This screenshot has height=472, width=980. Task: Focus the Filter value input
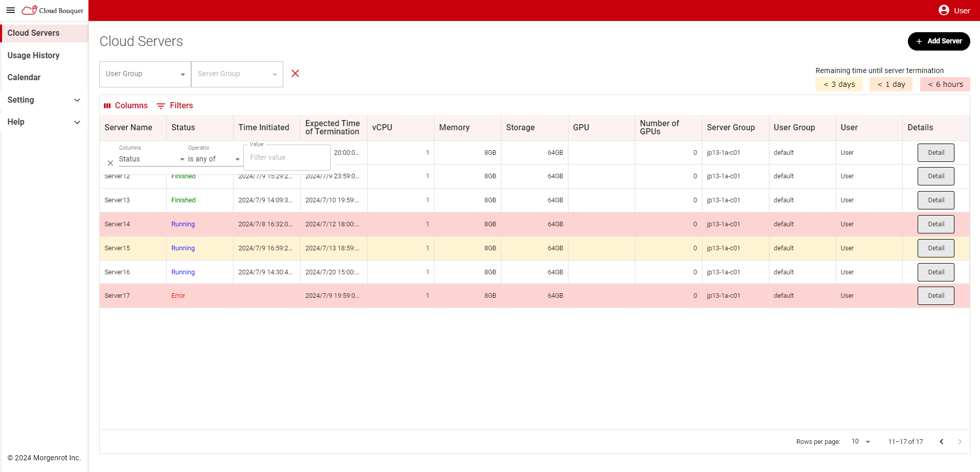(x=287, y=157)
